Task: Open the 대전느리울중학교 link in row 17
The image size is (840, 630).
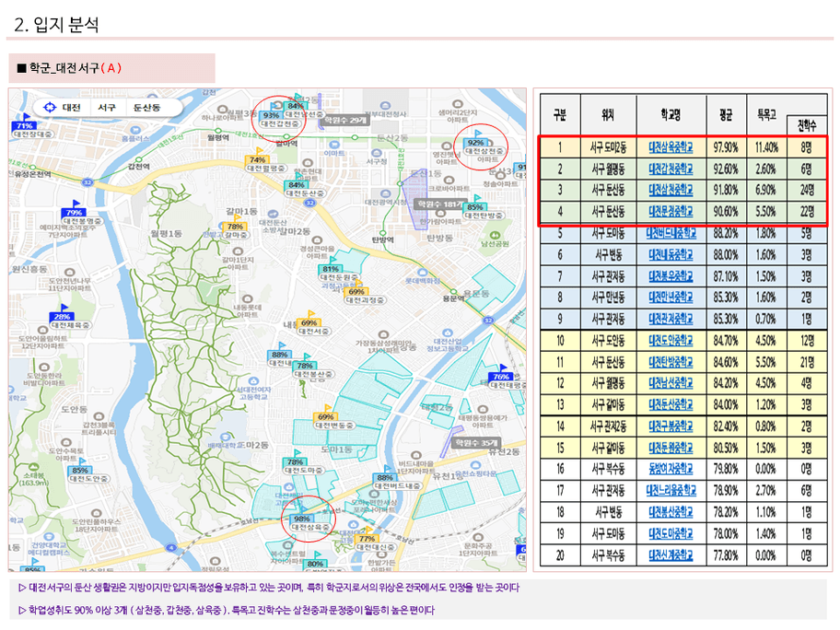Action: pyautogui.click(x=671, y=490)
